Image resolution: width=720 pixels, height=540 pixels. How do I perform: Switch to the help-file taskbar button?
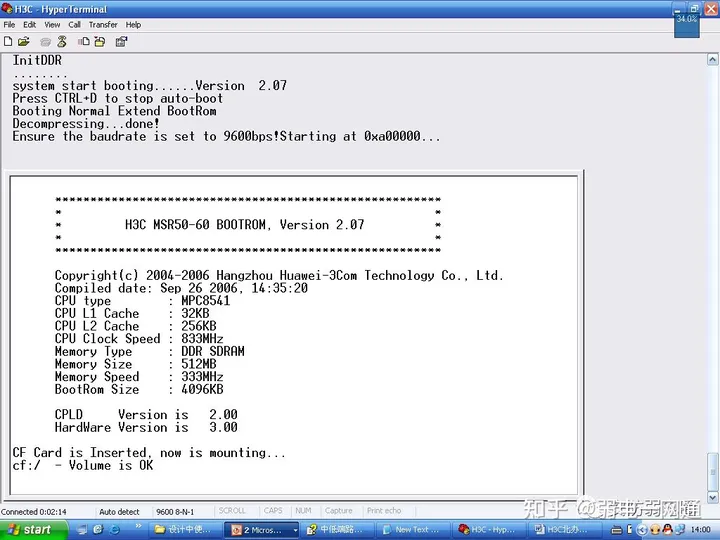[x=338, y=530]
